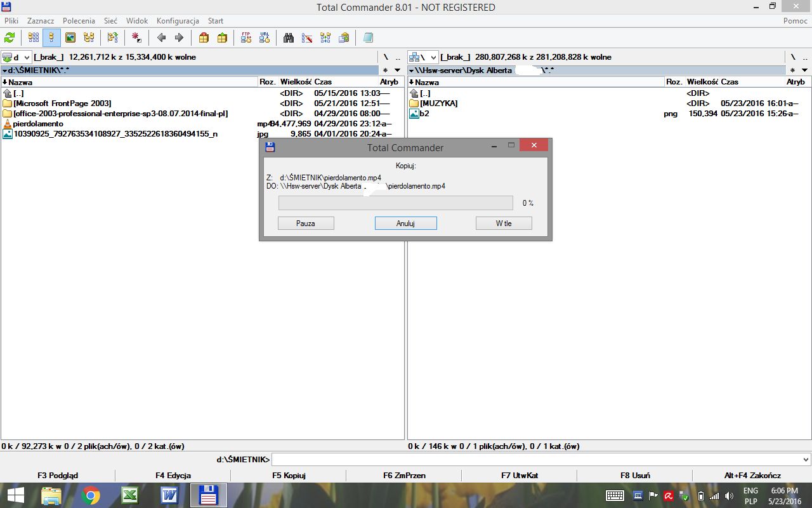Click the F8 Usuń button
The width and height of the screenshot is (812, 508).
point(635,475)
